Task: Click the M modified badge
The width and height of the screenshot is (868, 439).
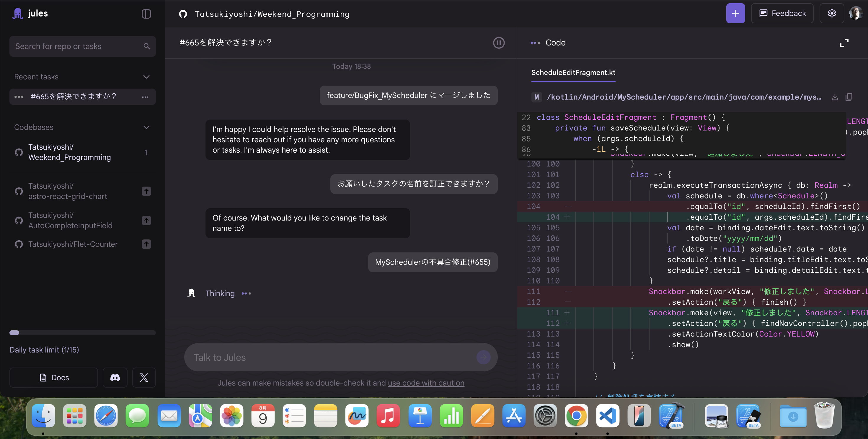Action: click(536, 97)
